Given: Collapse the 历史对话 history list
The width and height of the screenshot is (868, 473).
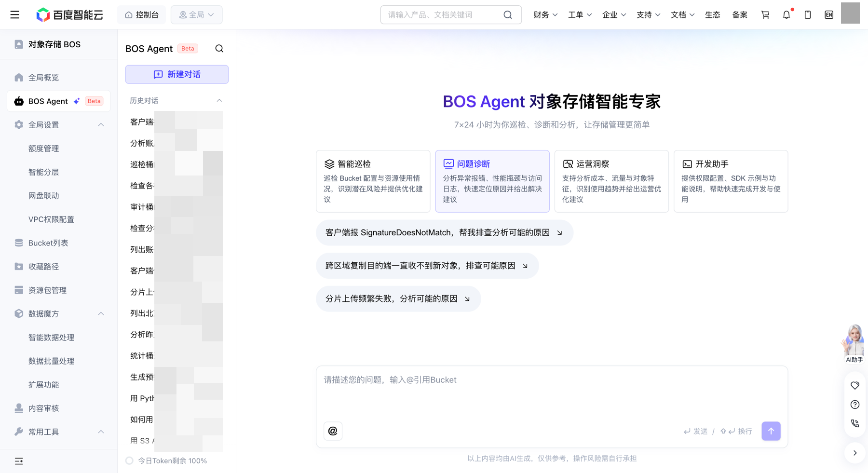Looking at the screenshot, I should click(219, 101).
